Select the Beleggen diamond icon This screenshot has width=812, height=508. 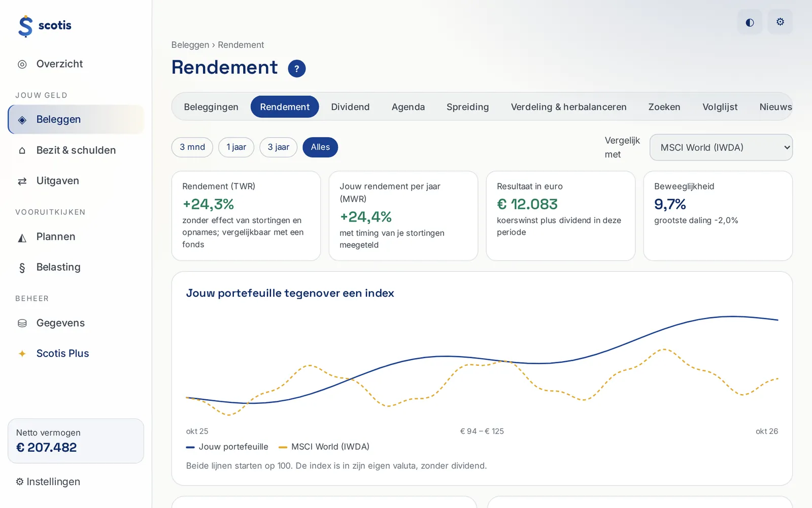pos(22,120)
